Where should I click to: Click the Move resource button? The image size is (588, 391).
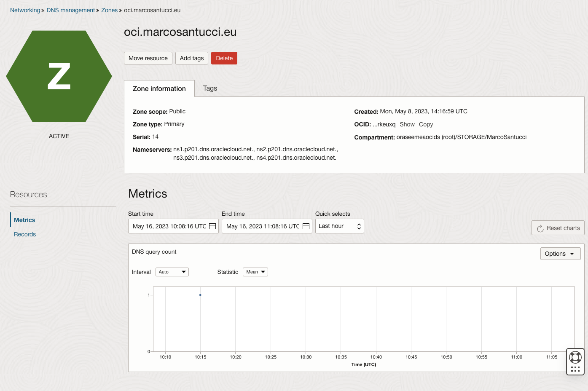(148, 58)
